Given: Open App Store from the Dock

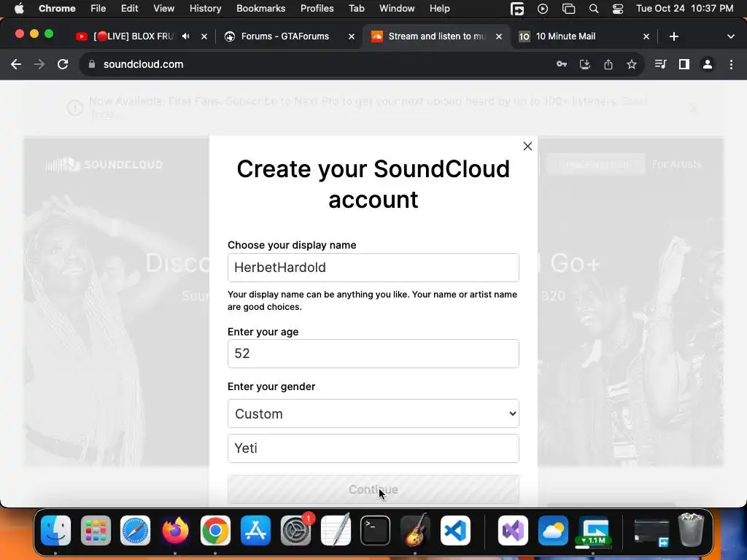Looking at the screenshot, I should (x=255, y=530).
